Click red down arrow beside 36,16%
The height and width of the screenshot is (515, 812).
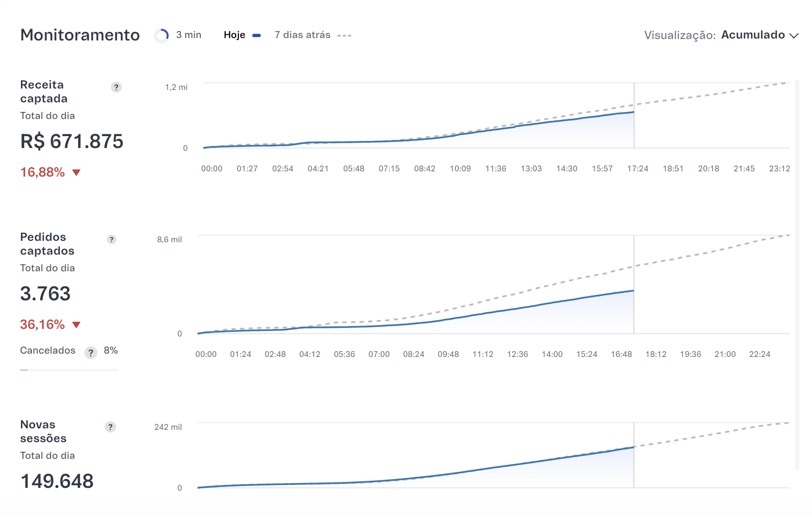pos(76,325)
